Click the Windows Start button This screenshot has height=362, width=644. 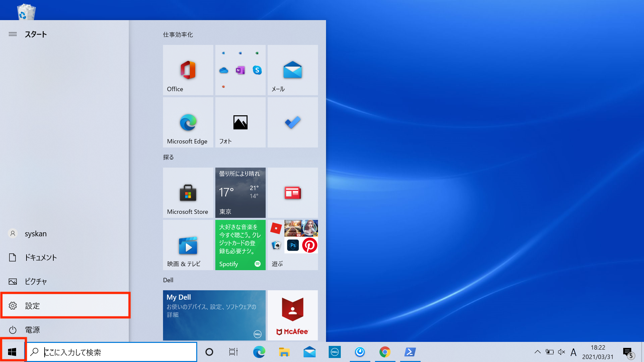pyautogui.click(x=12, y=352)
